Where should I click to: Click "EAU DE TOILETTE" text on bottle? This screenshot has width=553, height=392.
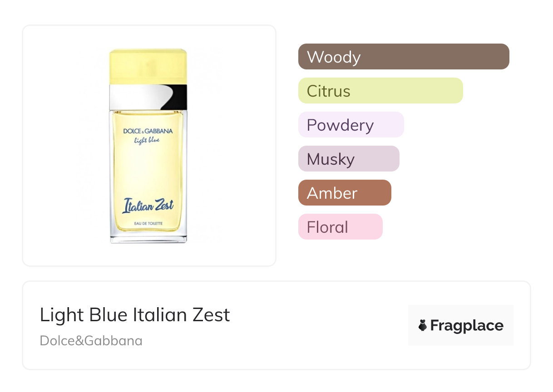pos(148,220)
